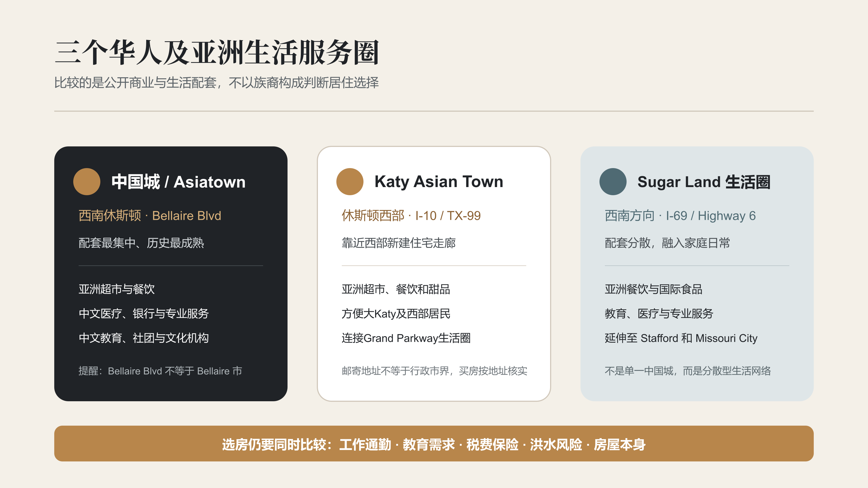This screenshot has height=488, width=868.
Task: Click bullet 方便大Katy及西部居民
Action: [x=396, y=314]
